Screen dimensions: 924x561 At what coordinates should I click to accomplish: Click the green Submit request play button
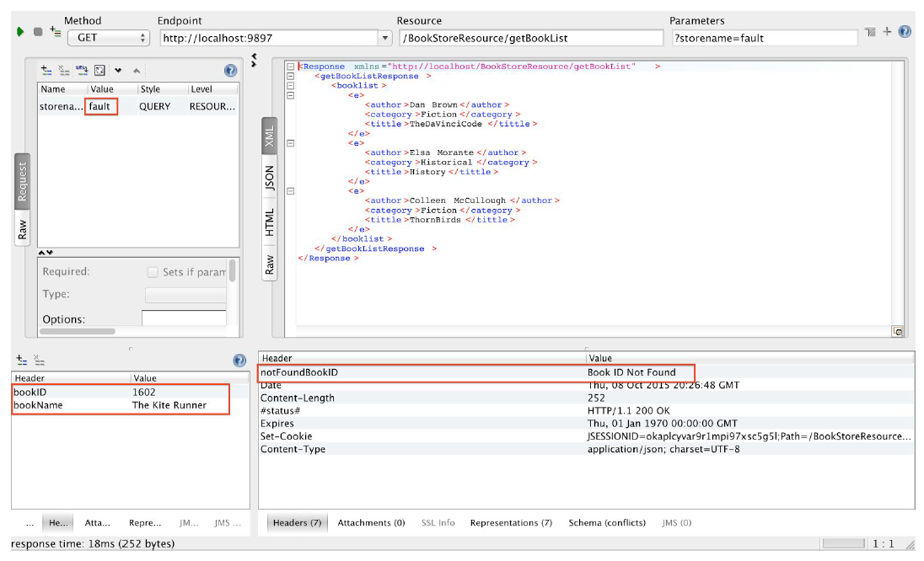coord(19,32)
